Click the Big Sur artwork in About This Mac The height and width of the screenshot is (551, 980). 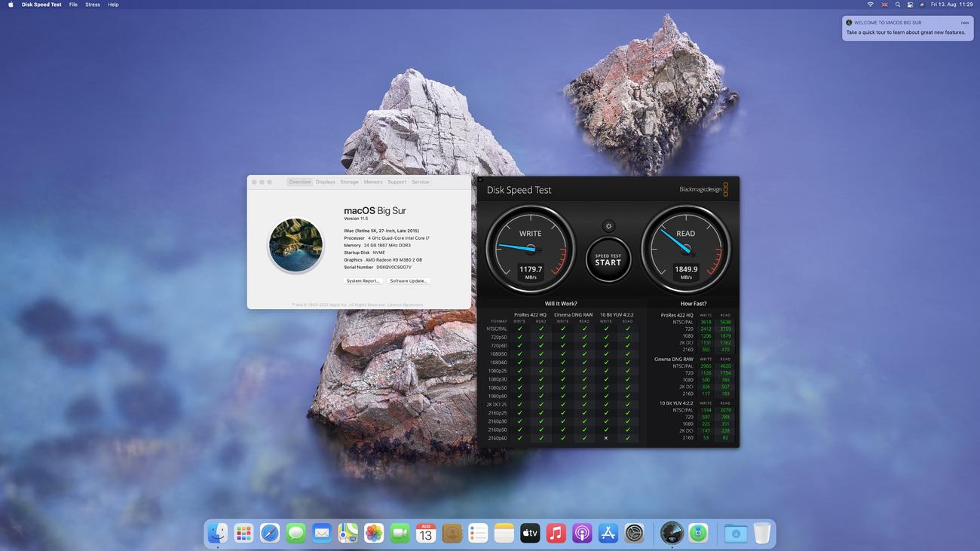[296, 245]
